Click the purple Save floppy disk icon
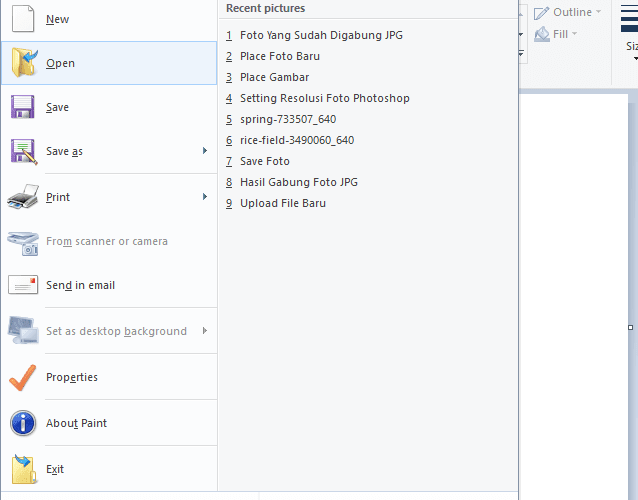Image resolution: width=638 pixels, height=500 pixels. pos(23,107)
